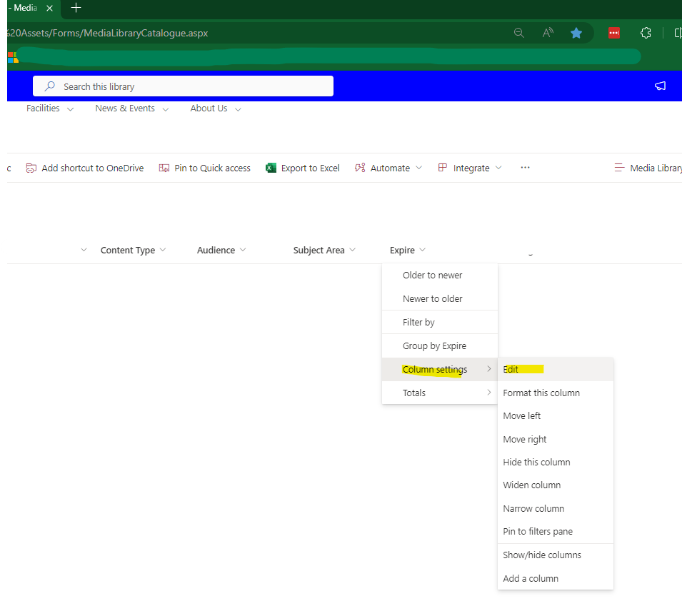This screenshot has width=682, height=616.
Task: Click the Excel icon in toolbar
Action: pyautogui.click(x=271, y=168)
